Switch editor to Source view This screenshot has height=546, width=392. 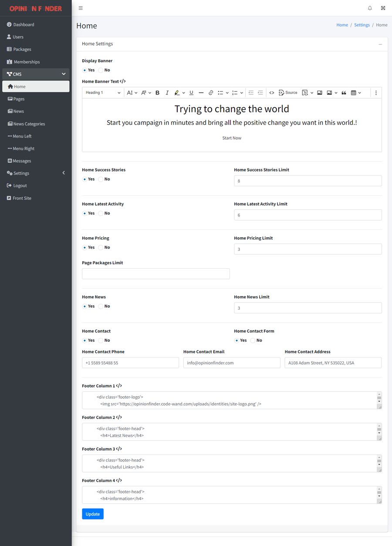click(x=288, y=93)
